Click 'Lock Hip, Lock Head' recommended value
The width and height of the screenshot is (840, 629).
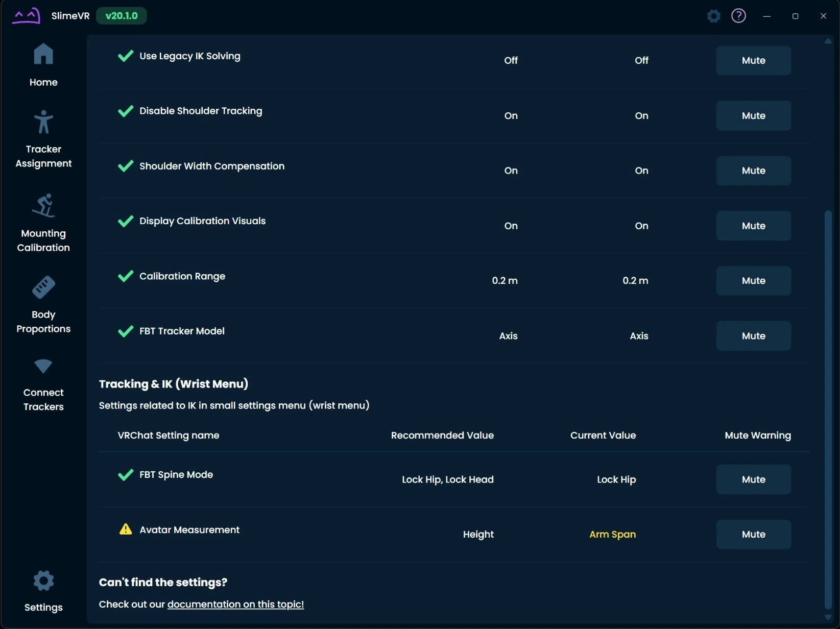pos(448,479)
